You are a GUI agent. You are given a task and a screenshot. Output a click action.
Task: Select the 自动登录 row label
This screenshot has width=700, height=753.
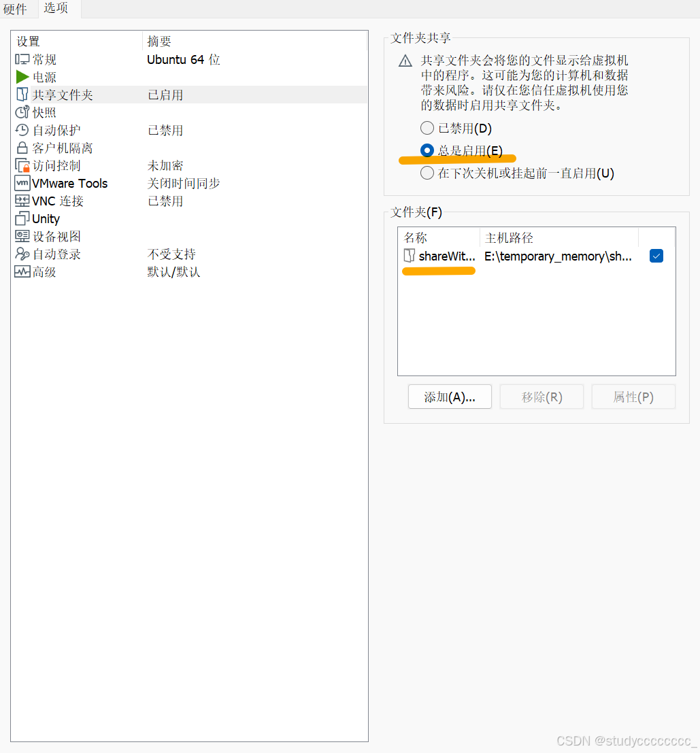point(56,254)
